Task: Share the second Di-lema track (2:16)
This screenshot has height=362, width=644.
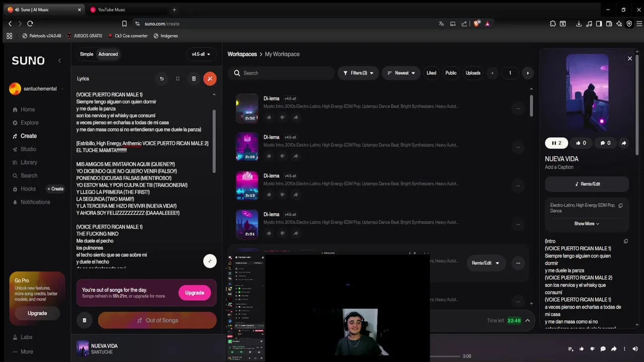Action: click(296, 156)
